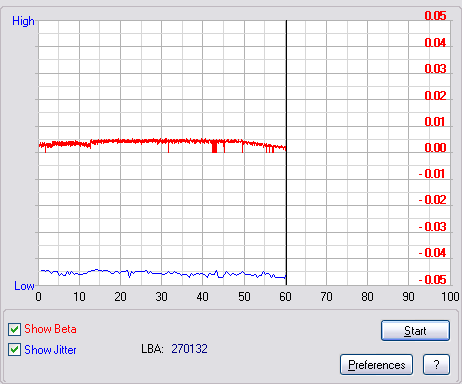Open the question mark help button
This screenshot has width=462, height=384.
436,364
